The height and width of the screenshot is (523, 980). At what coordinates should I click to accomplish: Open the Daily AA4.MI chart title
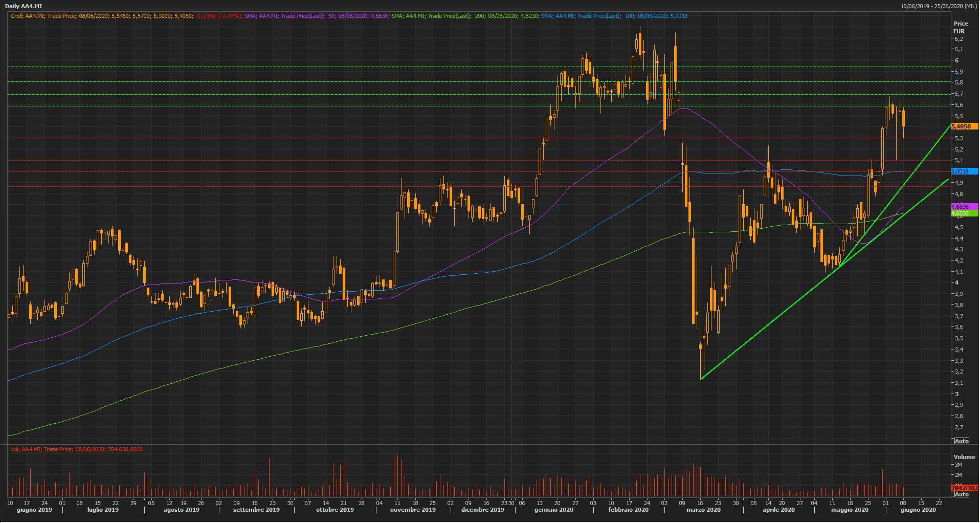24,6
